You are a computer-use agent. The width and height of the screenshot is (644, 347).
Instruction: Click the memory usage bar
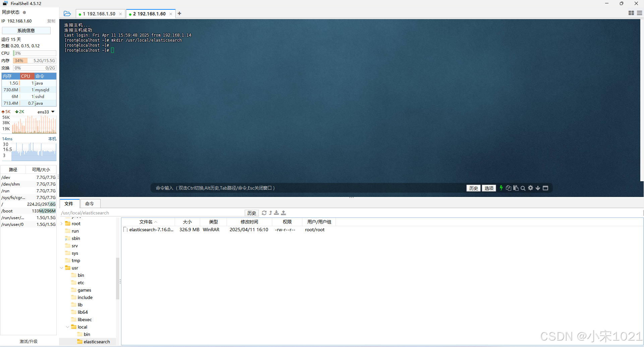tap(35, 61)
